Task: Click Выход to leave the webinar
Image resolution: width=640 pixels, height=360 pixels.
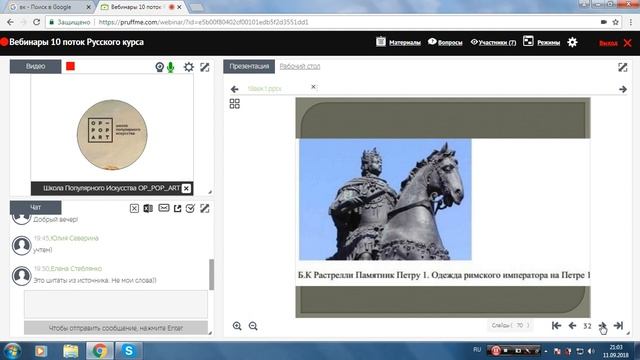Action: 608,43
